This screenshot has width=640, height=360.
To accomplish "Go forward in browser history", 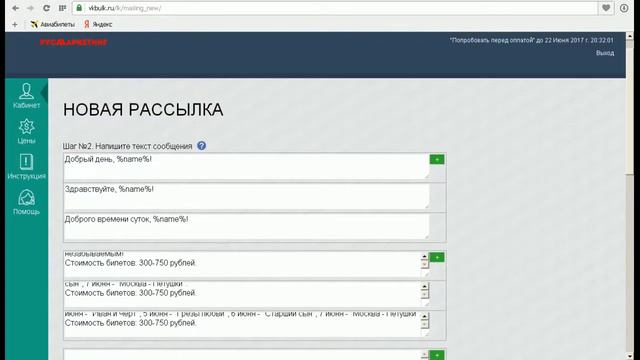I will [31, 8].
